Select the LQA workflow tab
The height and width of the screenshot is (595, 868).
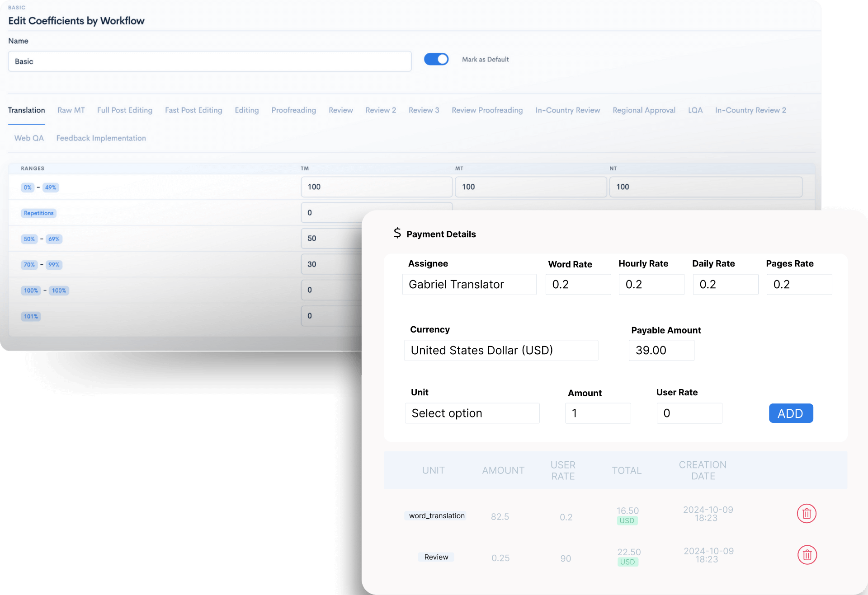(695, 110)
